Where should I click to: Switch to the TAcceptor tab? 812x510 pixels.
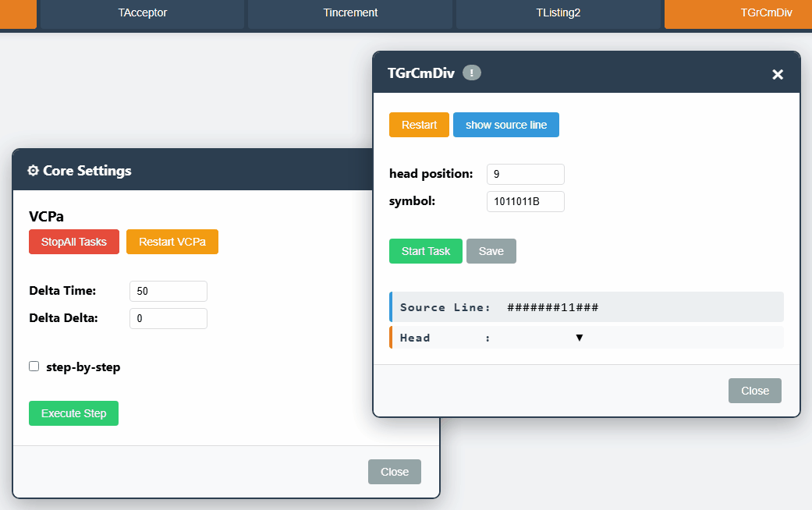[143, 13]
